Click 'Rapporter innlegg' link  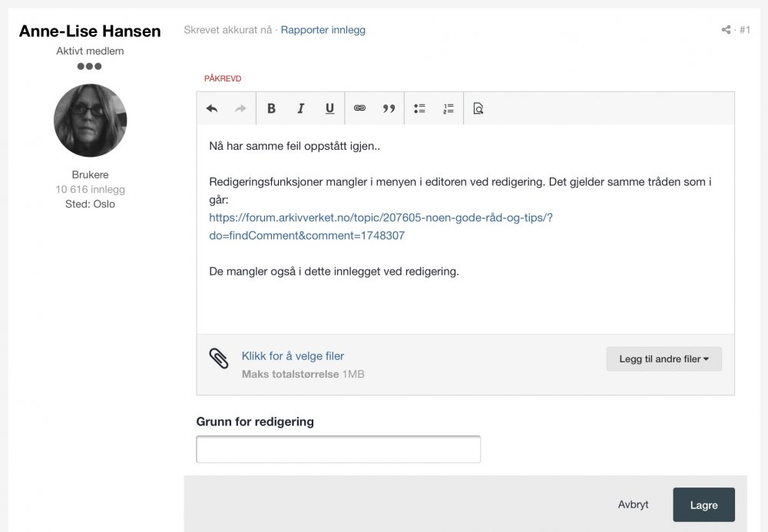tap(323, 30)
